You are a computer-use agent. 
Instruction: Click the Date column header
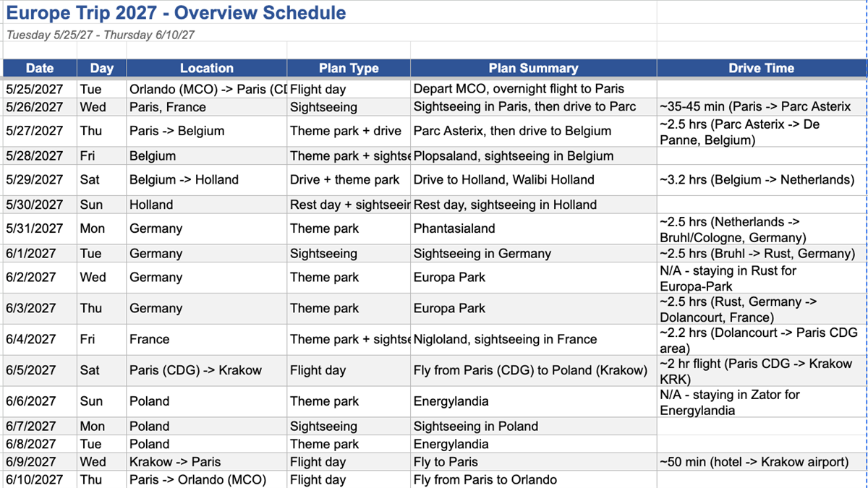tap(40, 68)
